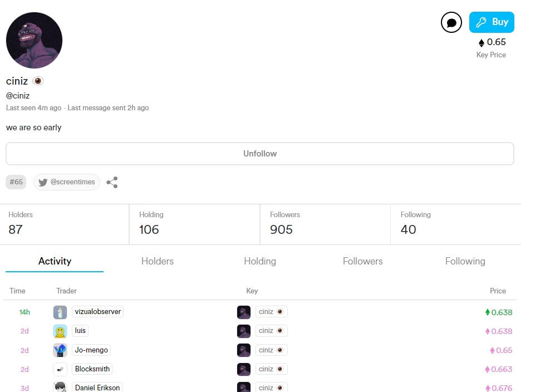Click the share icon beside @screentimes
This screenshot has height=392, width=550.
tap(112, 182)
